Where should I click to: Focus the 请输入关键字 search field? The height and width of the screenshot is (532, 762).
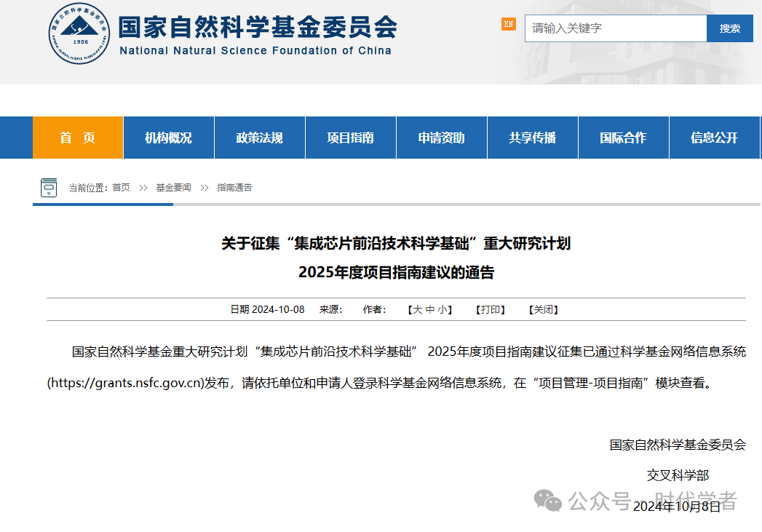pos(615,28)
